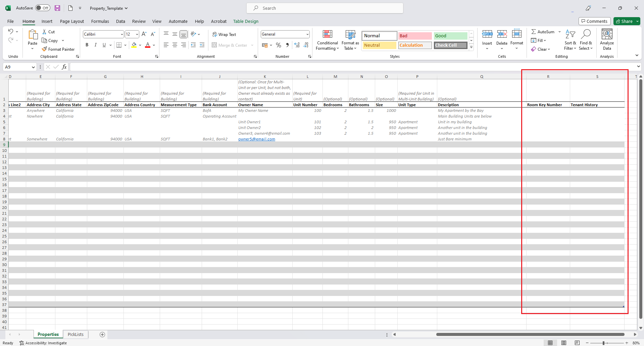The image size is (644, 346).
Task: Click the Save icon in title bar
Action: coord(57,8)
